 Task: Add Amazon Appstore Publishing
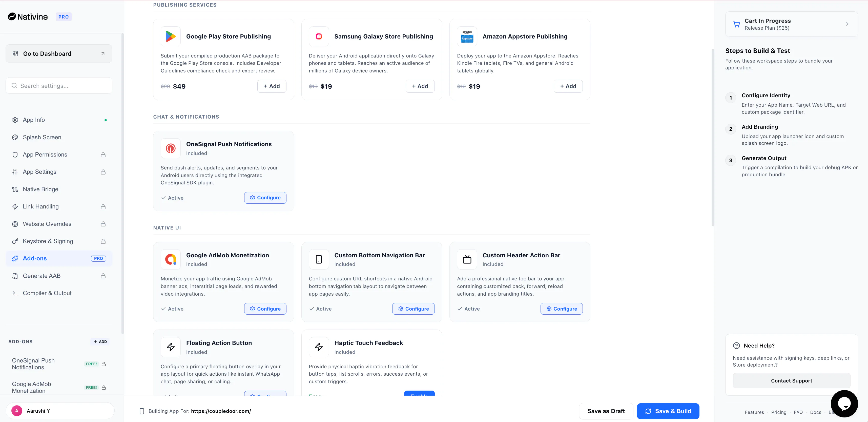[x=568, y=86]
